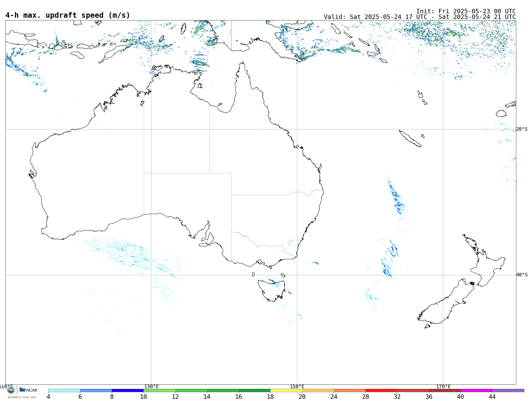This screenshot has width=532, height=400.
Task: Click the '130°E' longitude label
Action: click(x=151, y=387)
